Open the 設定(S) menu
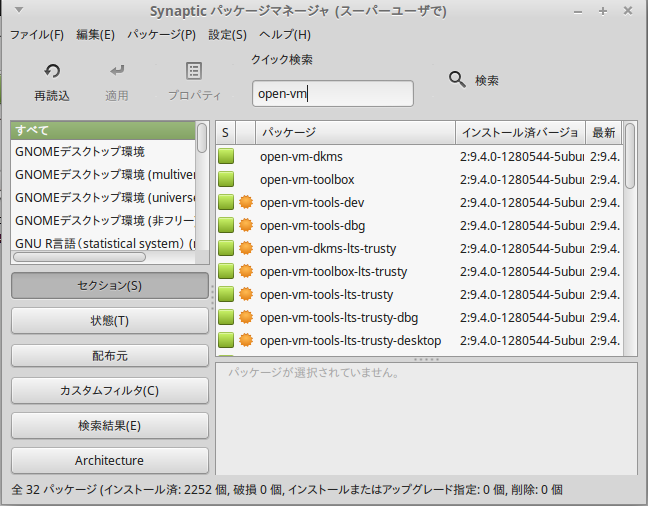Screen dimensions: 648x506 click(227, 35)
